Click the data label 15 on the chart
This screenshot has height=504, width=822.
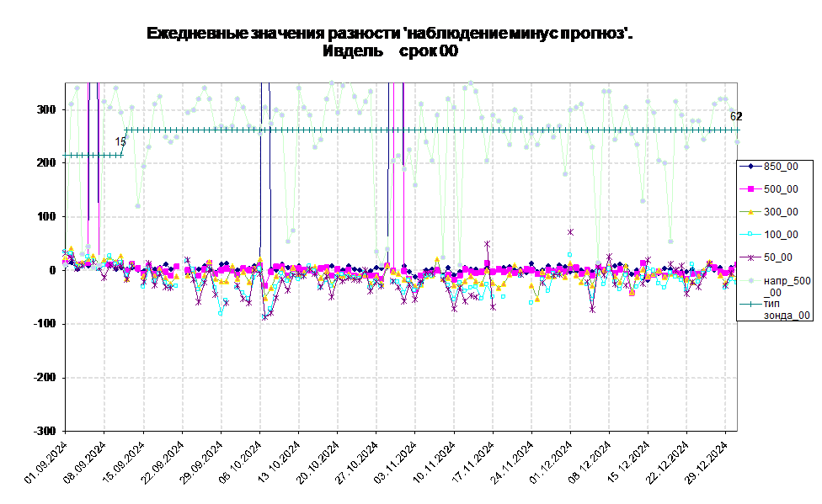(x=120, y=142)
